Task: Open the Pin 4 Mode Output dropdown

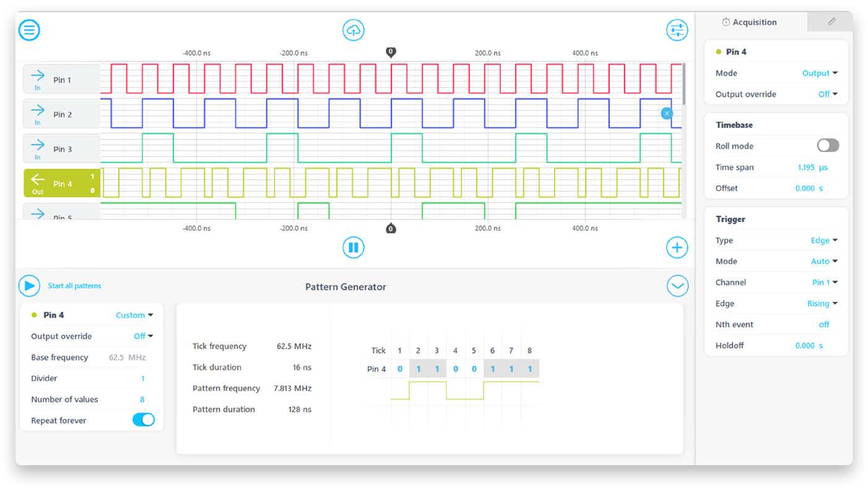Action: point(820,73)
